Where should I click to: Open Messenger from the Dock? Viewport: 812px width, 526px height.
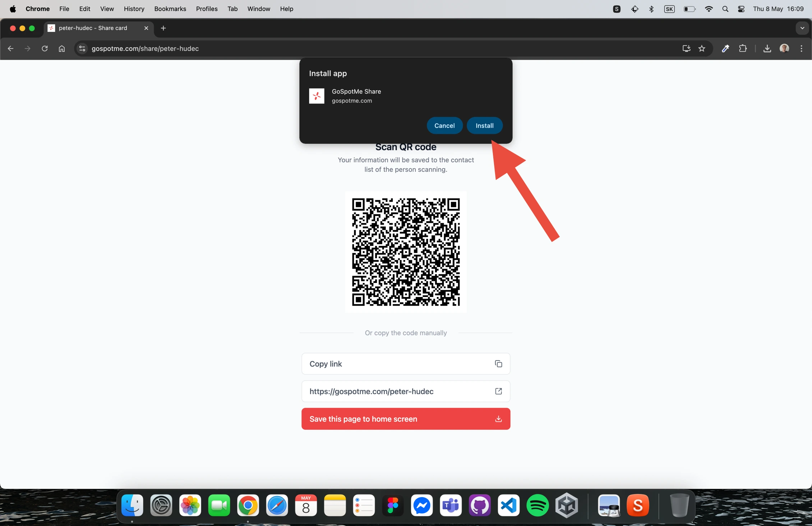click(x=422, y=505)
